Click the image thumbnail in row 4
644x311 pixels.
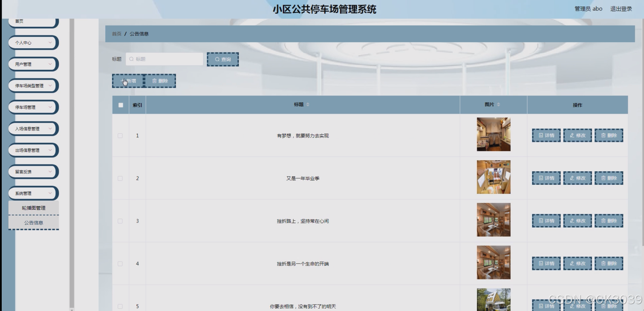coord(494,262)
